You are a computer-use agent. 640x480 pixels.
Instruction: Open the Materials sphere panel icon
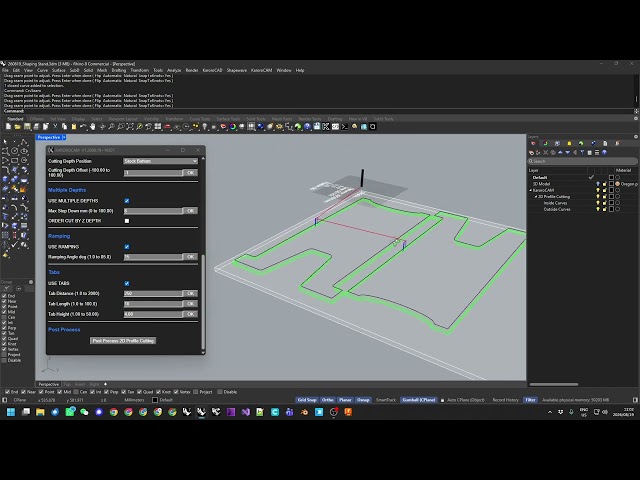593,143
